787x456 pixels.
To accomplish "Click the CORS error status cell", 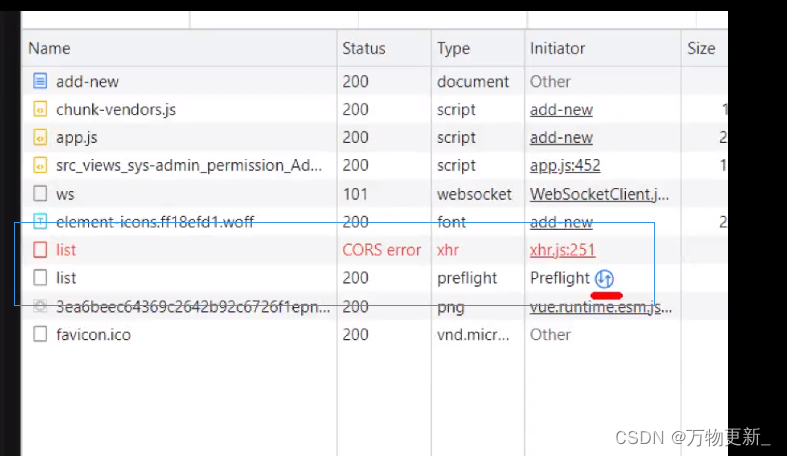I will pos(381,250).
